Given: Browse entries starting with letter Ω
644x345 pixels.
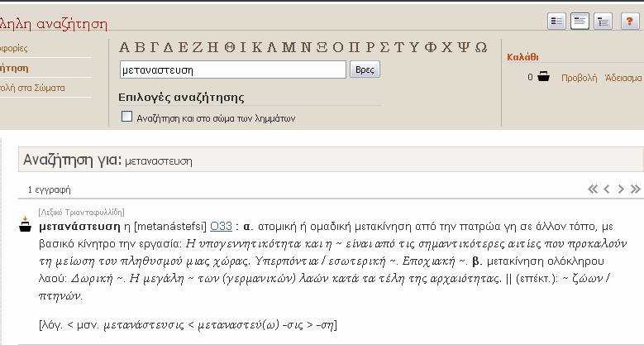Looking at the screenshot, I should point(481,48).
